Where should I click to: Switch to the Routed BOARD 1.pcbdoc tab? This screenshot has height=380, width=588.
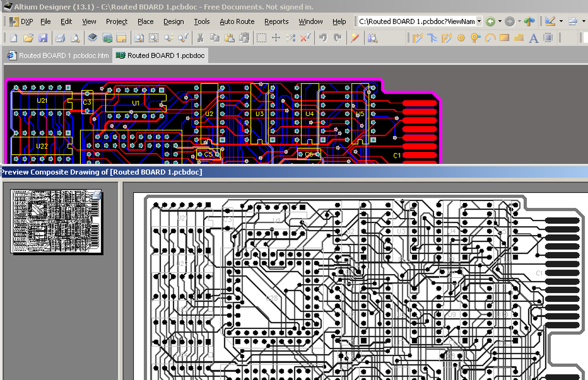click(161, 56)
